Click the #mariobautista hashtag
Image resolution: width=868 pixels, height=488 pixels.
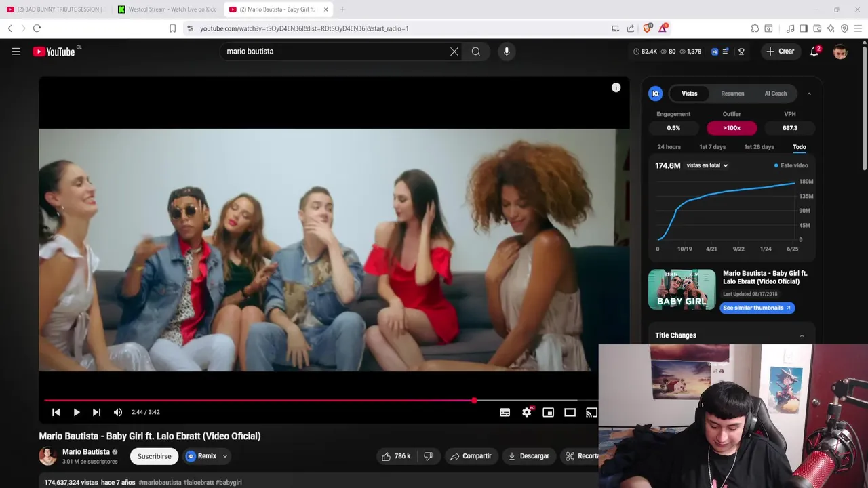(x=159, y=483)
